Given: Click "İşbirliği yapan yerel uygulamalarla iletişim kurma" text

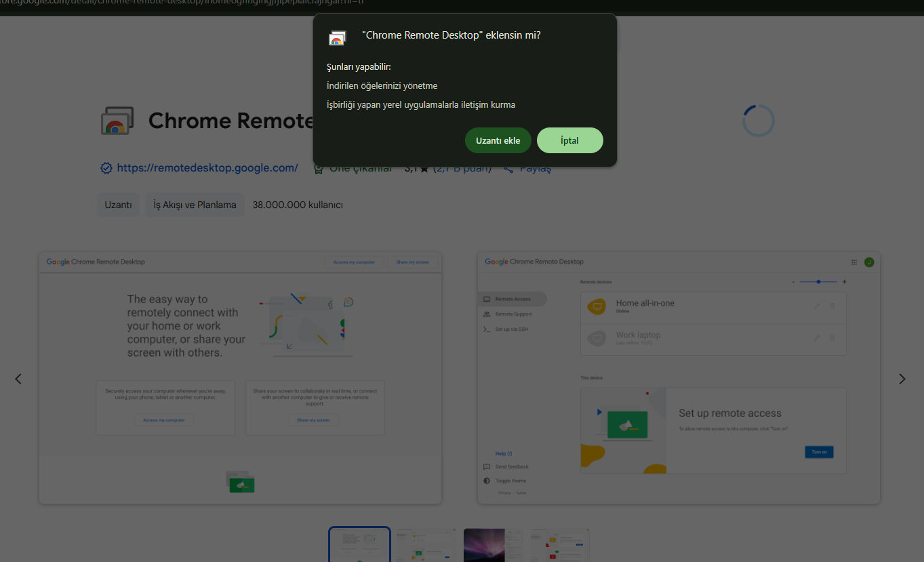Looking at the screenshot, I should pyautogui.click(x=421, y=105).
